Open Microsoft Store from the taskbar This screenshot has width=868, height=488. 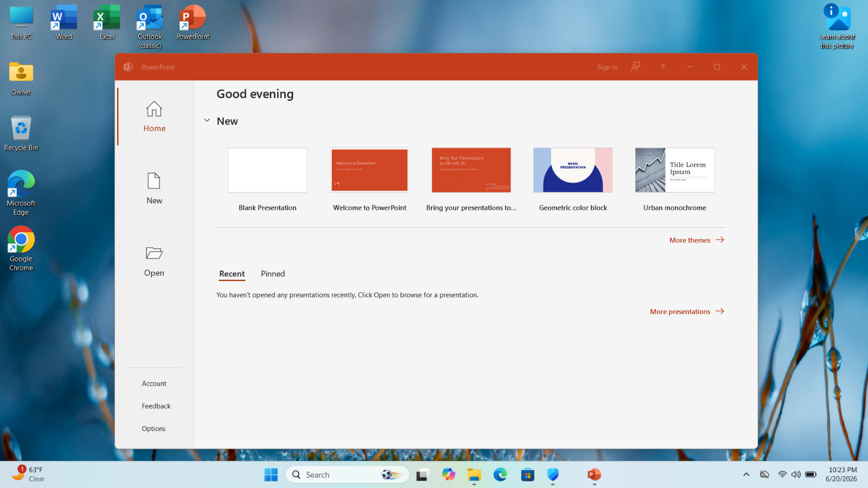[527, 474]
